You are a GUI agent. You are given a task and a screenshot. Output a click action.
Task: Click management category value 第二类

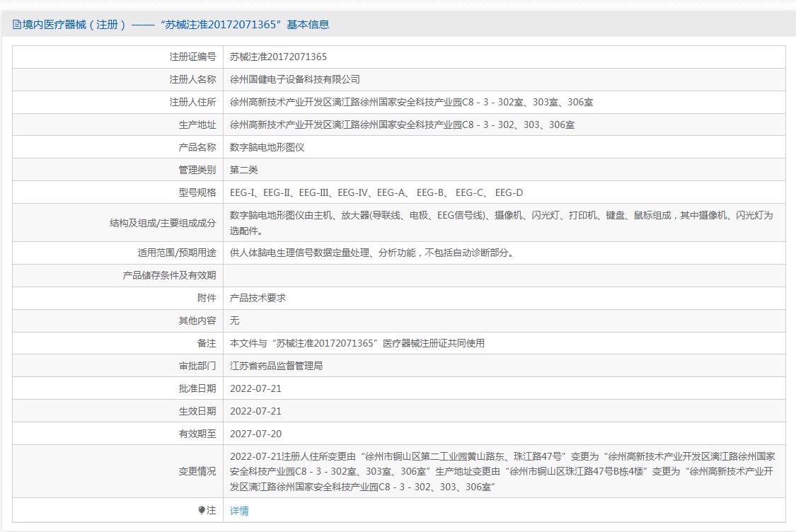[x=244, y=170]
